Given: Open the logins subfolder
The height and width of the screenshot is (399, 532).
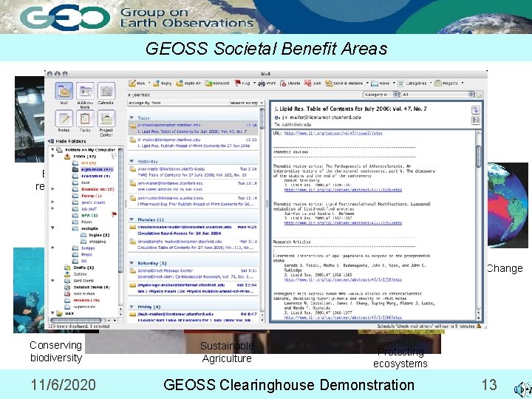Looking at the screenshot, I should tap(95, 235).
